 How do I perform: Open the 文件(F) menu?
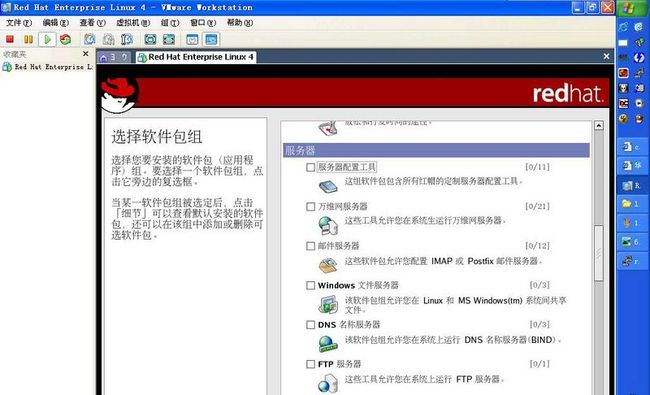coord(19,23)
